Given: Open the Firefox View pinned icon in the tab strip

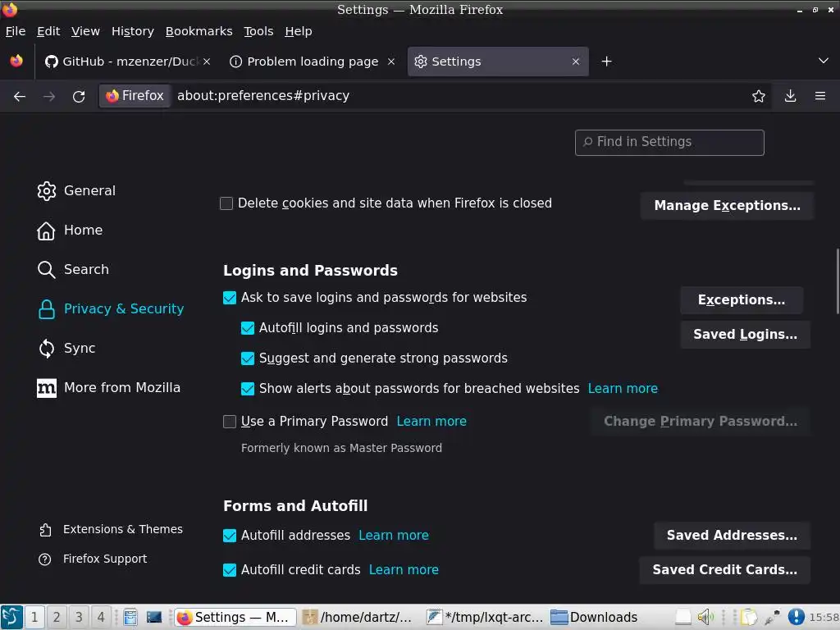Looking at the screenshot, I should point(16,61).
